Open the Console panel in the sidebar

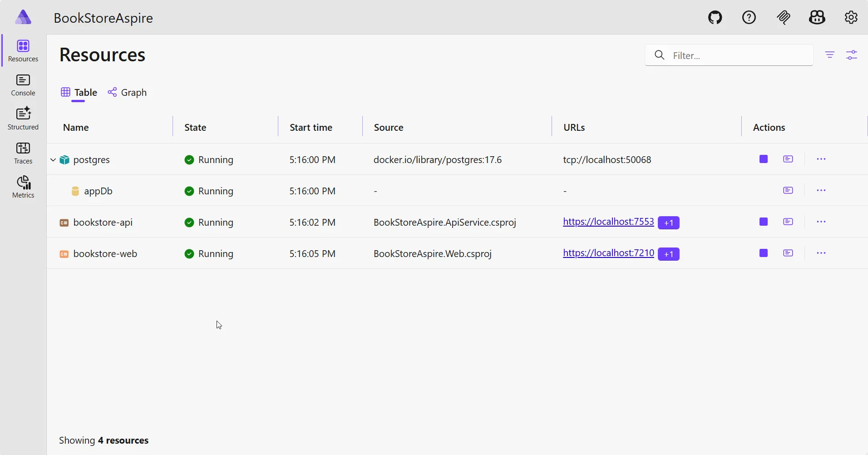pos(23,84)
